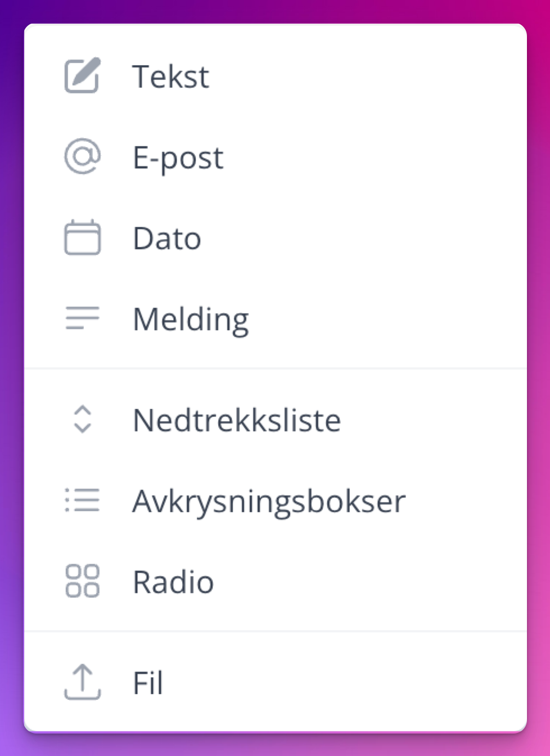The height and width of the screenshot is (756, 550).
Task: Choose the E-post label in the menu
Action: coord(178,157)
